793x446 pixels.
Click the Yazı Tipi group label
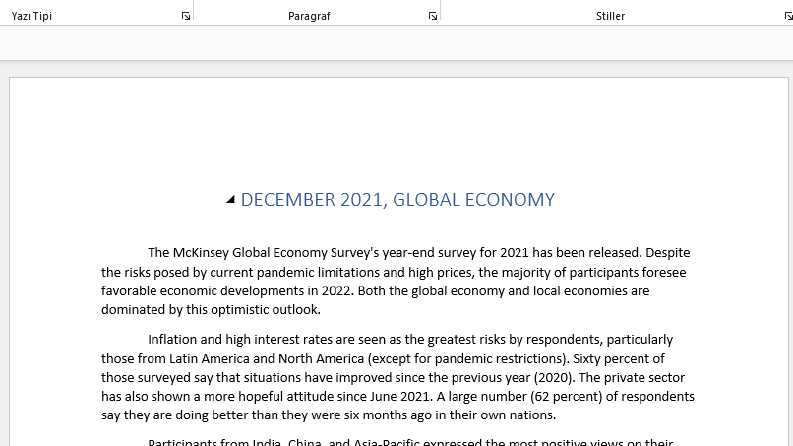pyautogui.click(x=31, y=16)
